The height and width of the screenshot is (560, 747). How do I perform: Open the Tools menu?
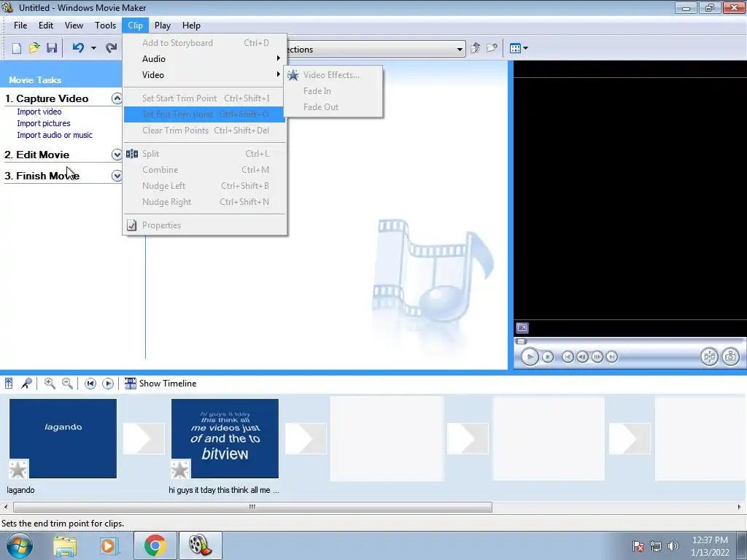point(105,26)
